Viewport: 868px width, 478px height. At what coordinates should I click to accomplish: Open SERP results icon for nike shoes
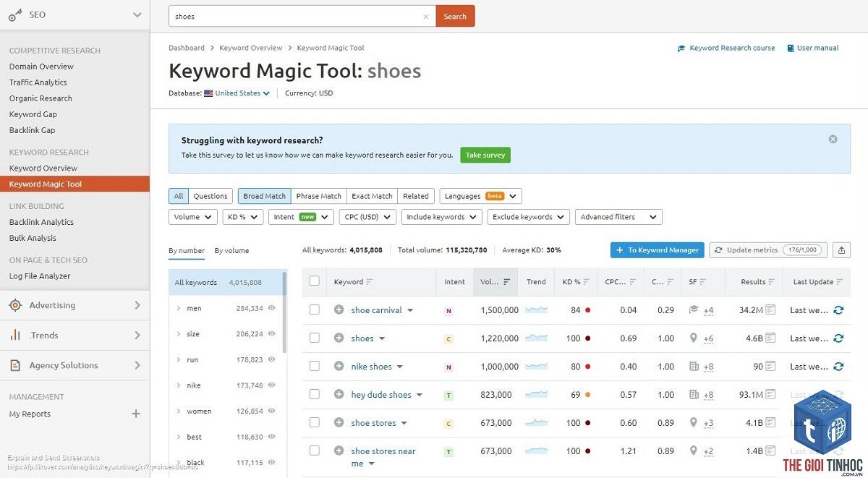770,366
